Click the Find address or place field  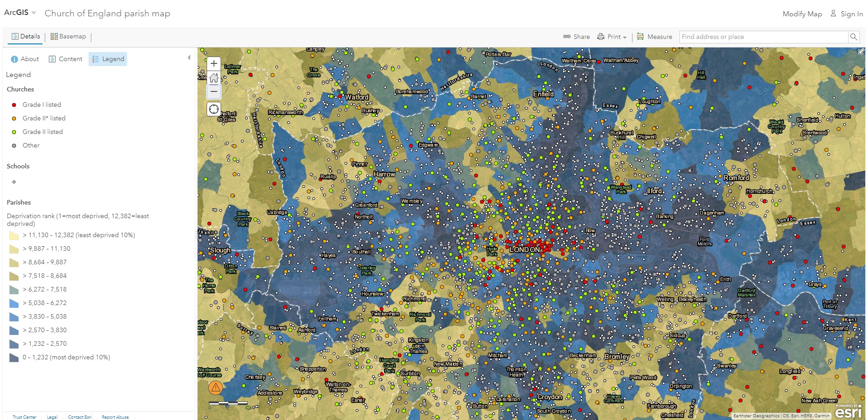tap(763, 37)
